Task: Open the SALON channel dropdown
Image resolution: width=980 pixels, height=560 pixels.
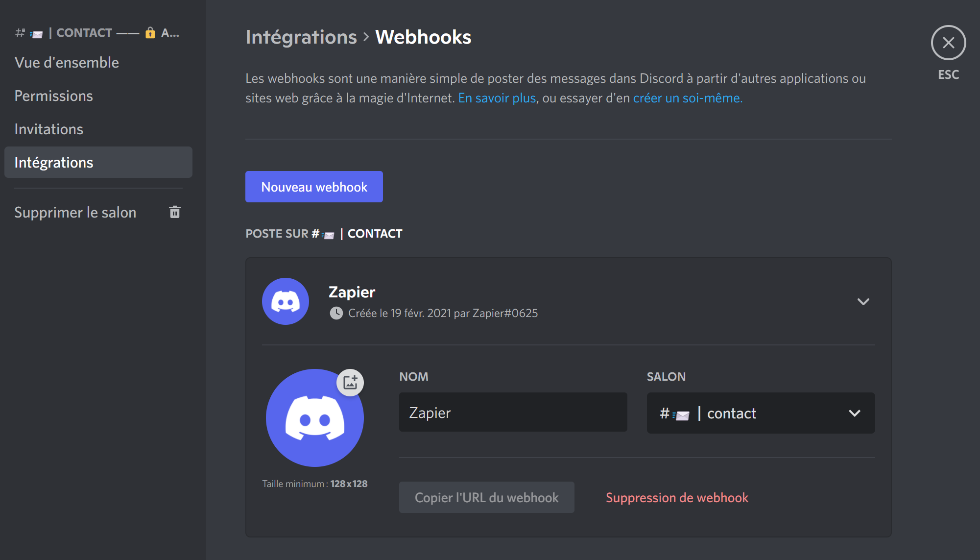Action: tap(855, 413)
